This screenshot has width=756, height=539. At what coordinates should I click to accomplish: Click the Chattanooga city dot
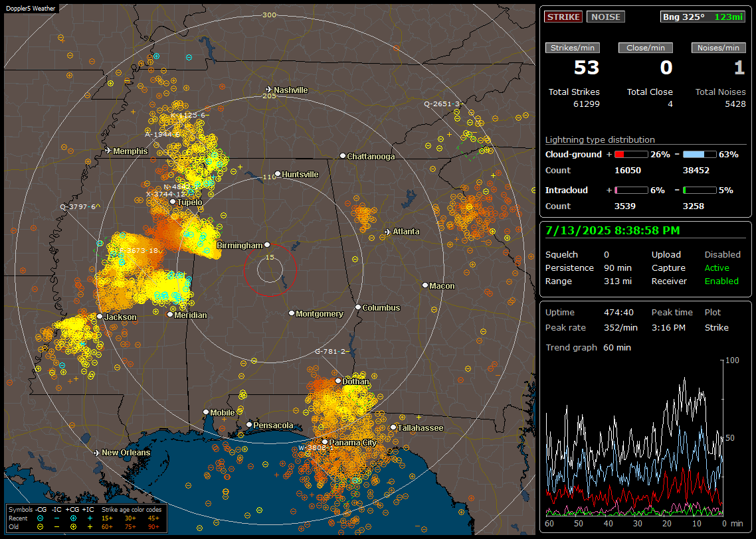tap(343, 155)
